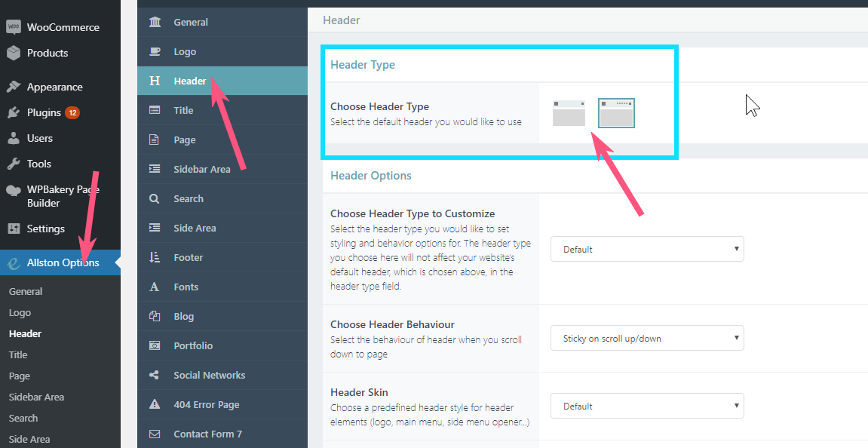Select the second header type with menu dots
The width and height of the screenshot is (868, 448).
617,113
